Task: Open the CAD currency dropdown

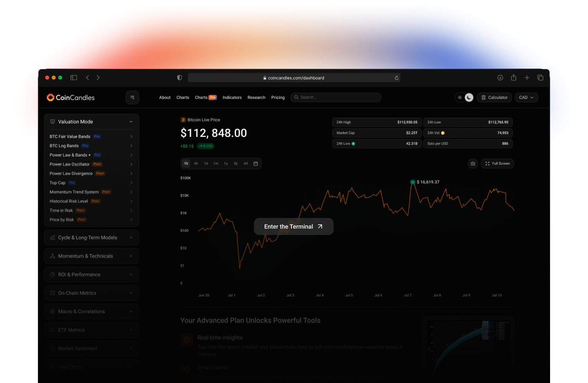Action: coord(526,98)
